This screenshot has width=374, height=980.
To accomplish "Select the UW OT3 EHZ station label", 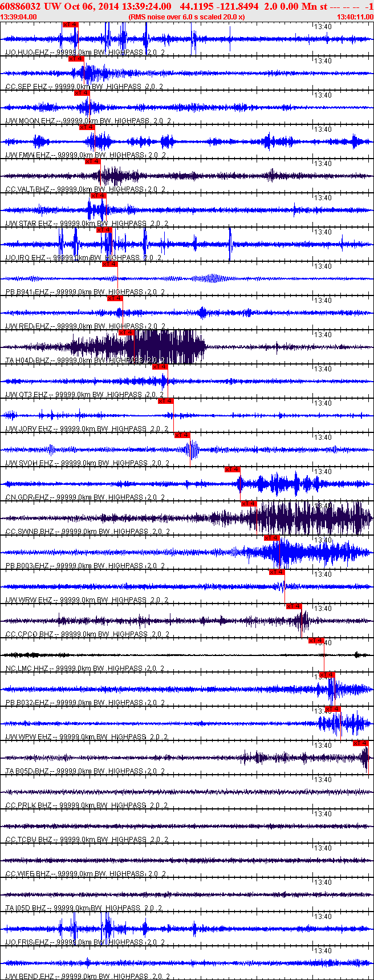I will point(85,394).
